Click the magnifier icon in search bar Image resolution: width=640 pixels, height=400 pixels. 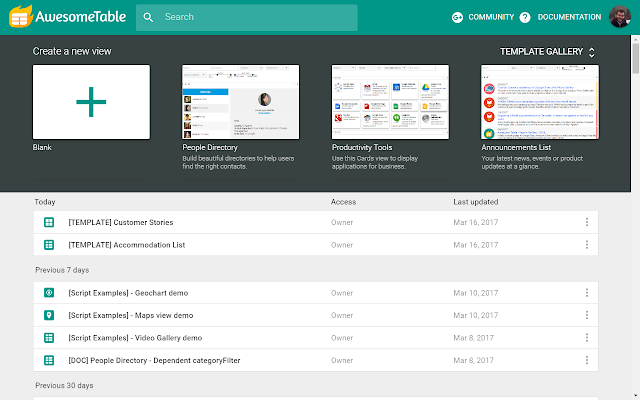148,17
